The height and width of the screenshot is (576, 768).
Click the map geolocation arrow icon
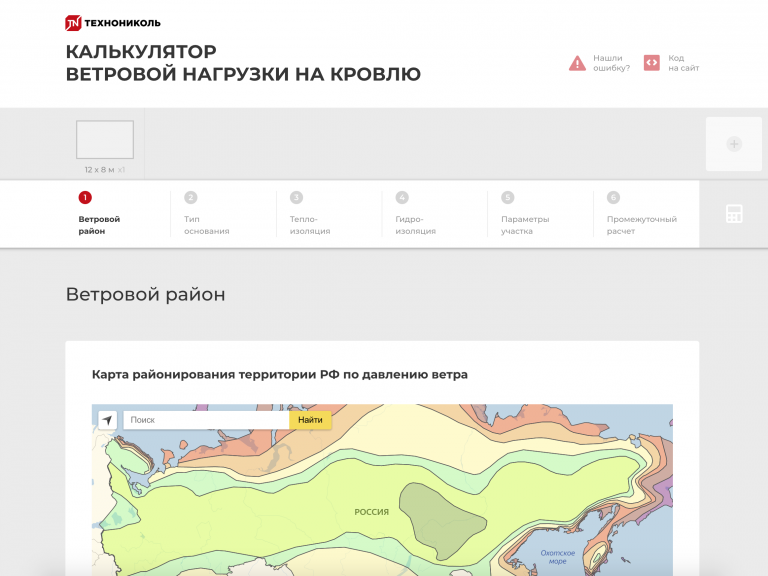pos(106,420)
